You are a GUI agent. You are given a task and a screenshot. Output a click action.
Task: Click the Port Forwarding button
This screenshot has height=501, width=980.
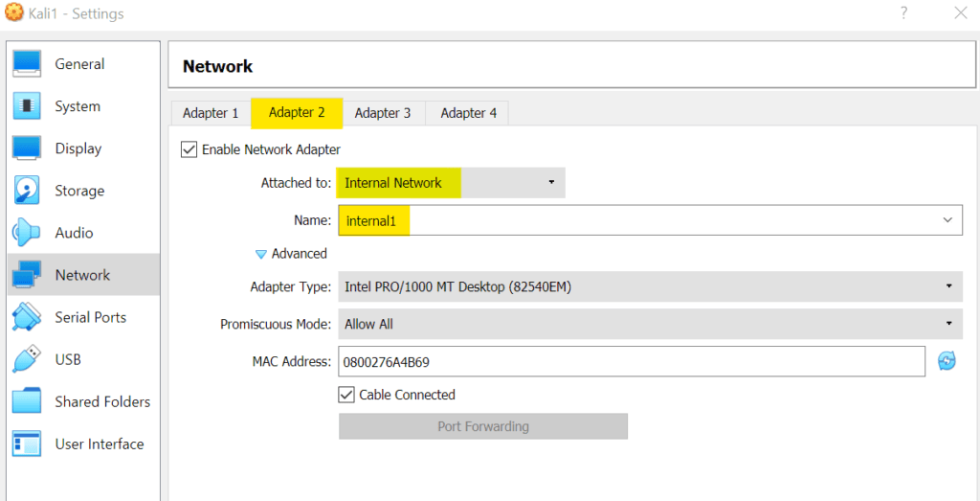(483, 426)
